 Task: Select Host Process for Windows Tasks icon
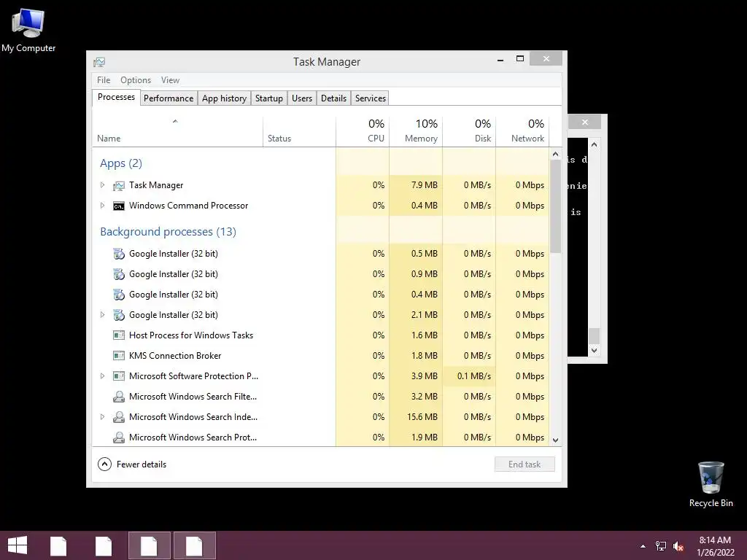click(x=119, y=335)
